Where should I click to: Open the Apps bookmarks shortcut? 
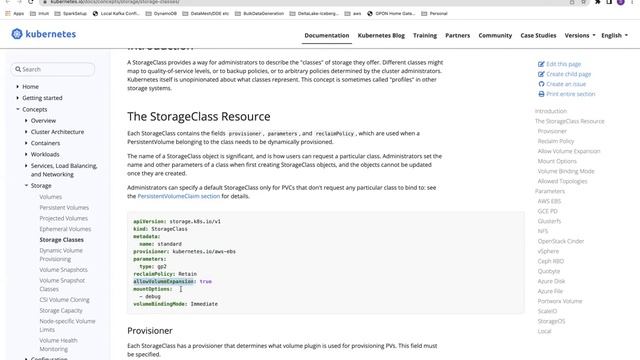[14, 13]
